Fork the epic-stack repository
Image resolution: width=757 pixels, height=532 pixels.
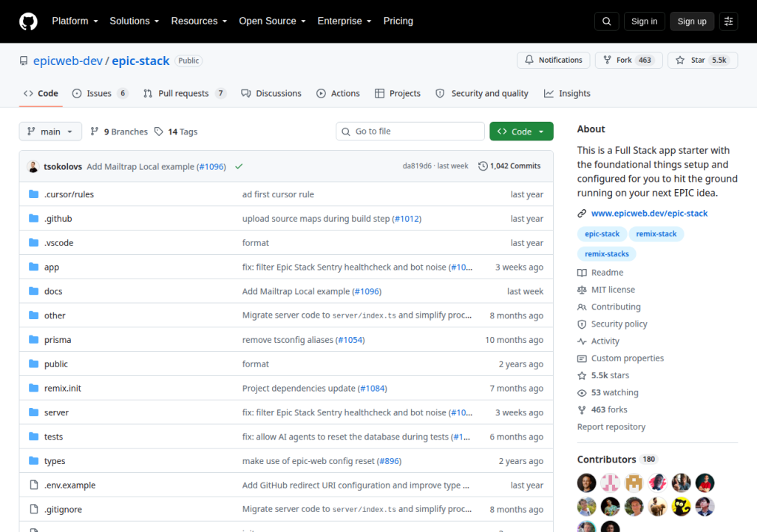click(628, 61)
